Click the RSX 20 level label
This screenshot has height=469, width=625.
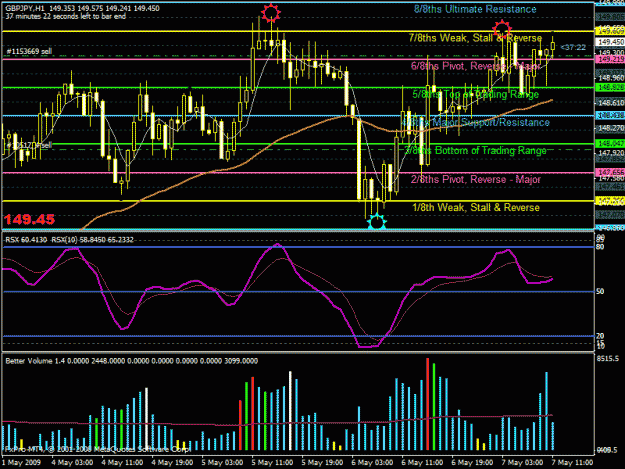600,336
